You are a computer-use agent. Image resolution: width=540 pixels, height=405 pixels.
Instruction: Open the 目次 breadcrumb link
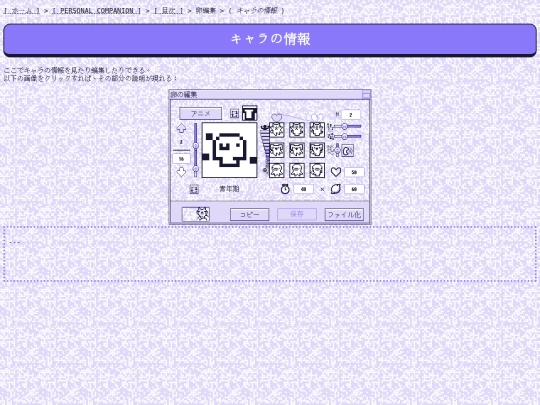tap(168, 11)
